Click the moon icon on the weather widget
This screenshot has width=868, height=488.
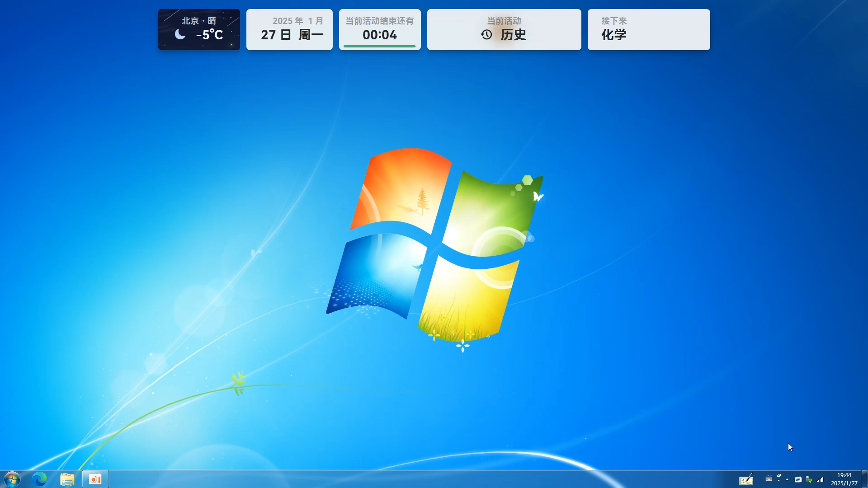(x=180, y=34)
